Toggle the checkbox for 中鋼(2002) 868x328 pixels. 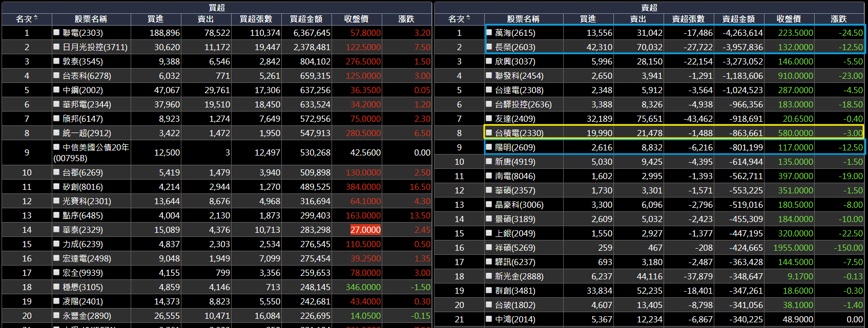pos(56,90)
